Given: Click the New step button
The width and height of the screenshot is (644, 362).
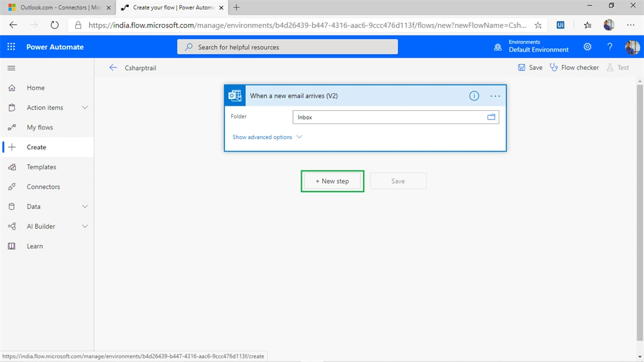Looking at the screenshot, I should [332, 181].
